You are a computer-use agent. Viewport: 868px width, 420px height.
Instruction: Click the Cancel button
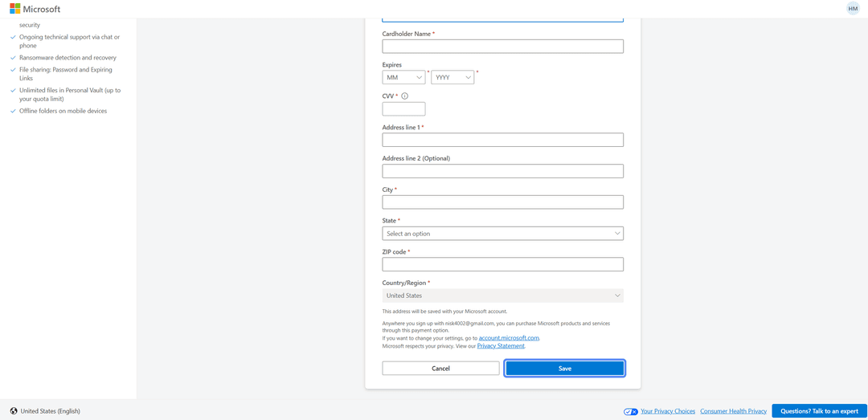[x=440, y=369]
